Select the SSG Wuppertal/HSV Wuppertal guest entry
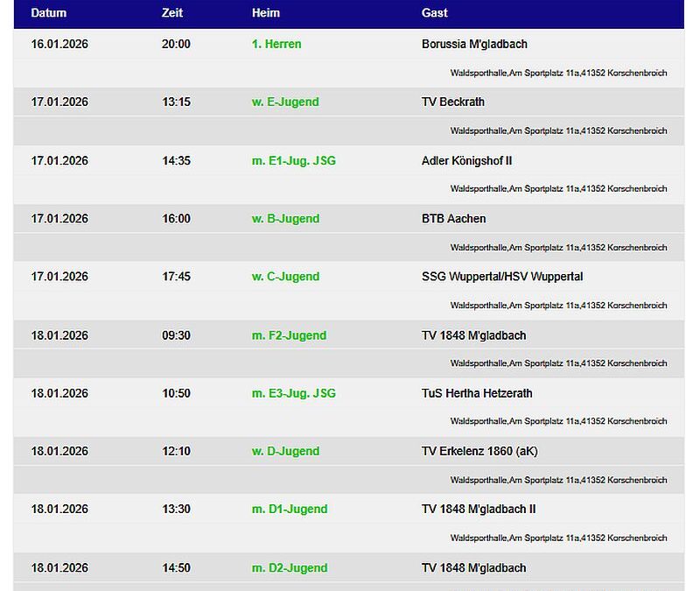The height and width of the screenshot is (591, 700). 501,277
